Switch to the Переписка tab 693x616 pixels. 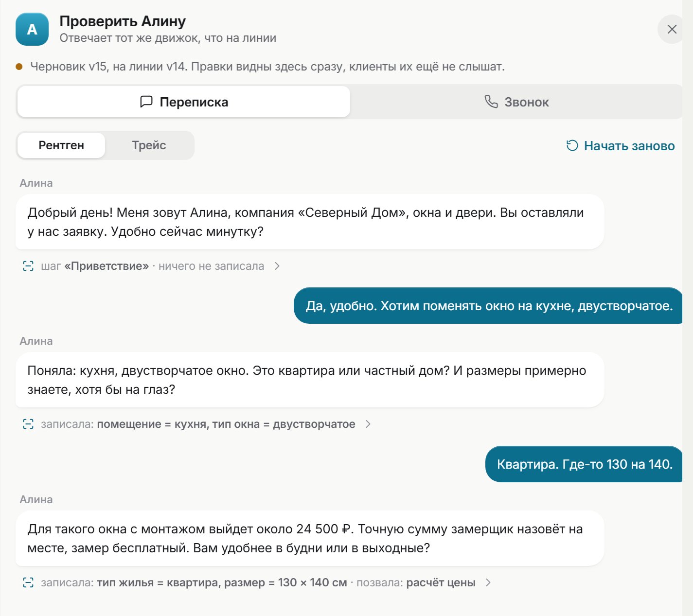click(184, 102)
